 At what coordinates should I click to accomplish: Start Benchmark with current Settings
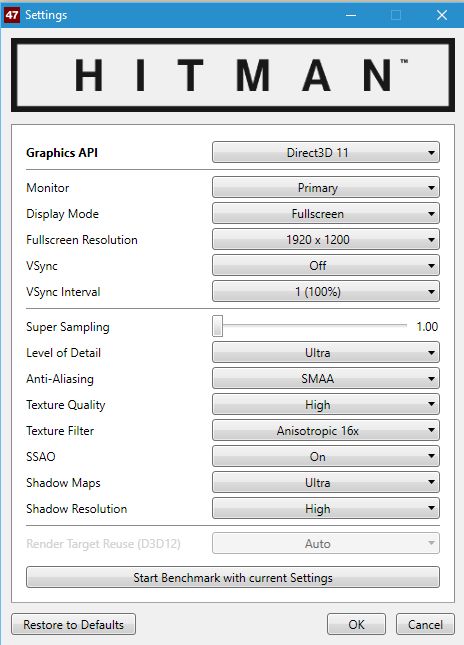pyautogui.click(x=233, y=578)
